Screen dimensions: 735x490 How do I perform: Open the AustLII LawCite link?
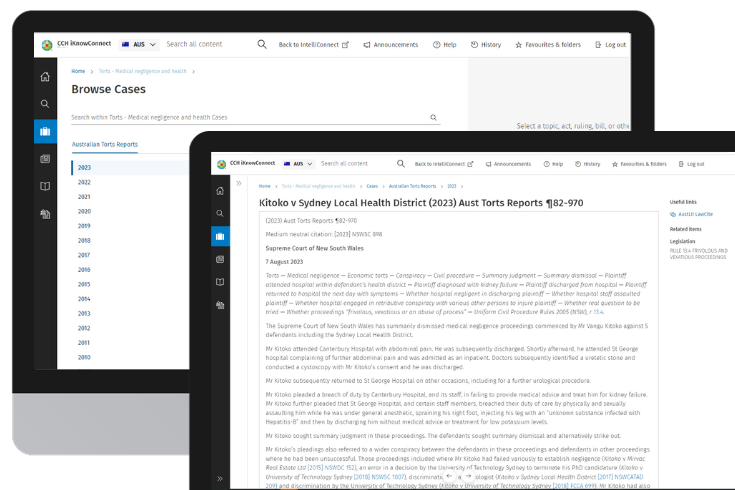tap(699, 214)
